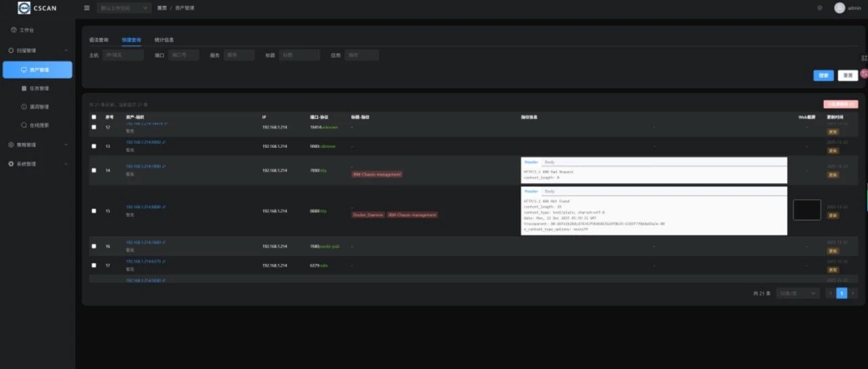Viewport: 868px width, 369px height.
Task: Select Header tab in row 14 fingerprint panel
Action: point(531,162)
